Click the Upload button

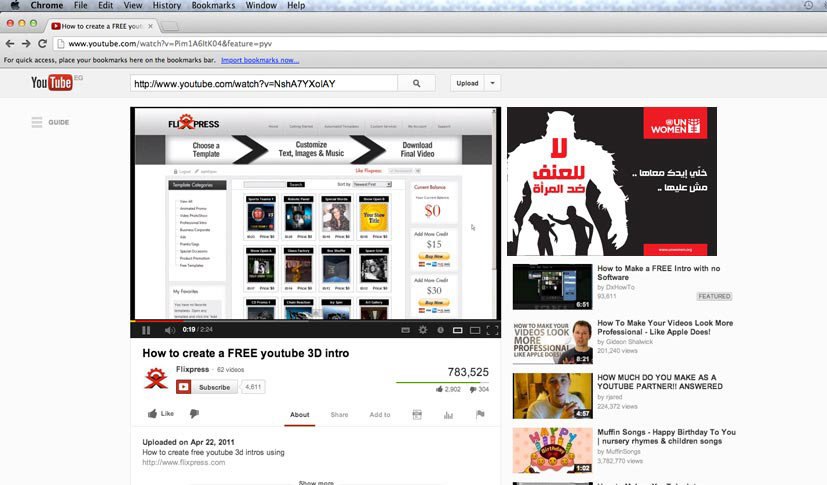click(467, 83)
